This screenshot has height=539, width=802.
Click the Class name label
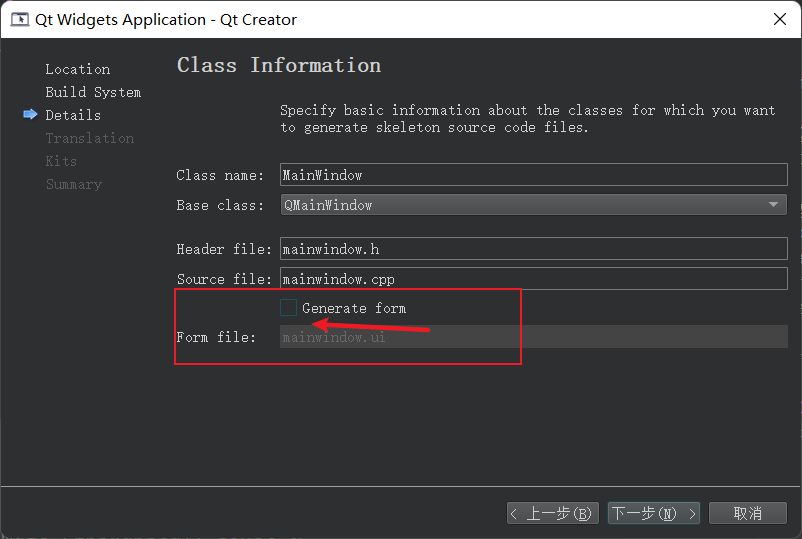pyautogui.click(x=220, y=175)
